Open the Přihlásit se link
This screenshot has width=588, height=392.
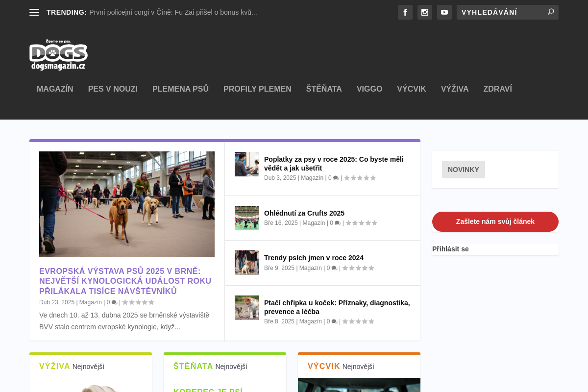(x=450, y=249)
